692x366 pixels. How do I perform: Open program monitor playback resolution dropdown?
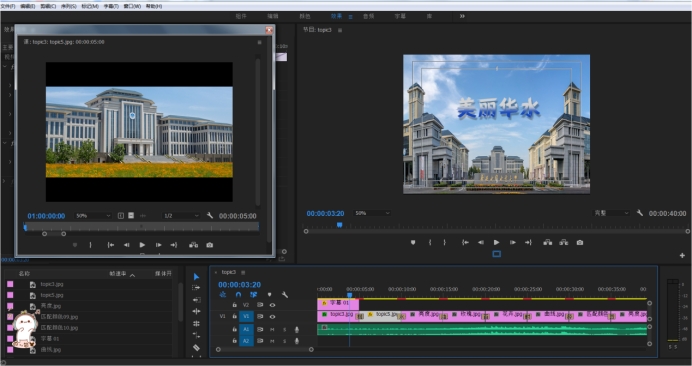(x=611, y=213)
